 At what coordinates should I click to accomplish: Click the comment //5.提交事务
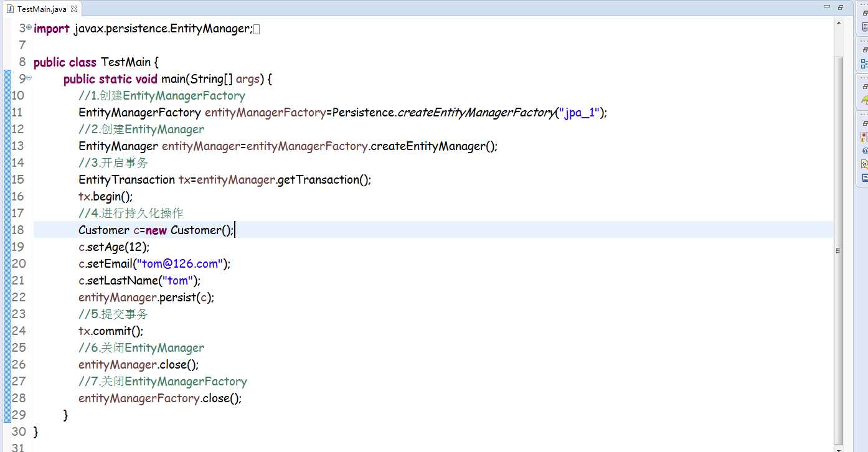tap(113, 314)
